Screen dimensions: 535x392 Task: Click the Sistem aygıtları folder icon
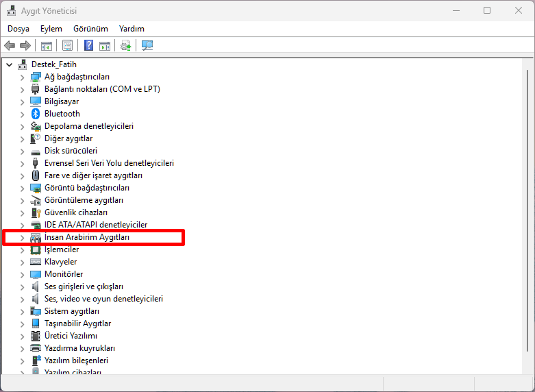(x=36, y=311)
